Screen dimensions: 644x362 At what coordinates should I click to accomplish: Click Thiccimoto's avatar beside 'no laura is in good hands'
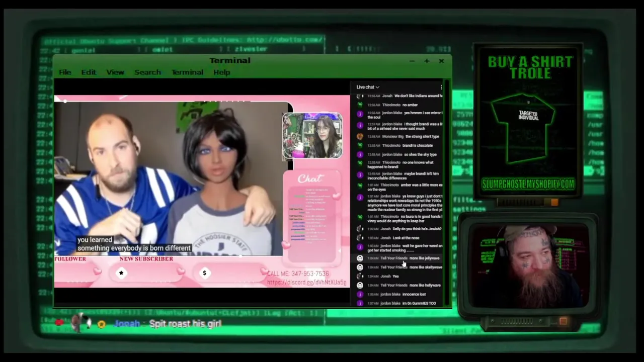click(x=360, y=217)
